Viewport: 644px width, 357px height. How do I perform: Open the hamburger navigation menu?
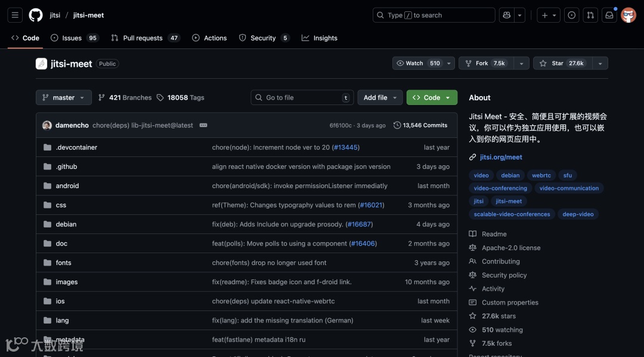(15, 15)
